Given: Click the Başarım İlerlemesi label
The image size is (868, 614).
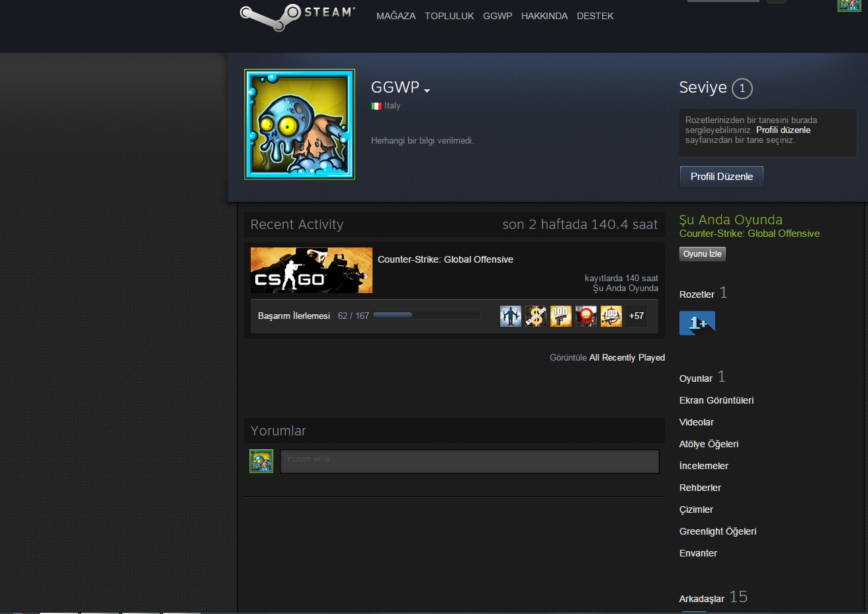Looking at the screenshot, I should 294,316.
